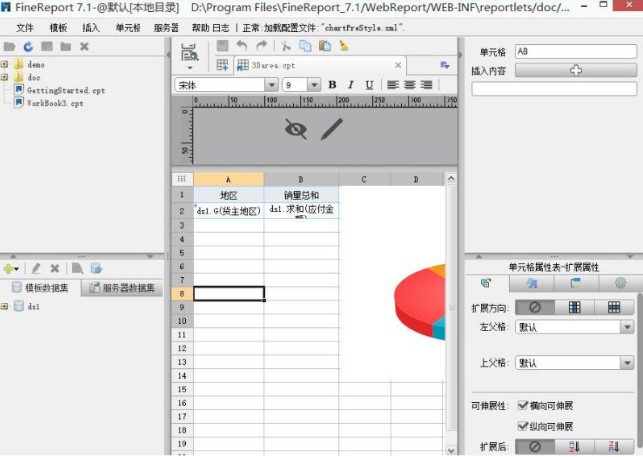Switch to the 服务器数据集 tab
Viewport: 643px width, 457px height.
point(122,288)
